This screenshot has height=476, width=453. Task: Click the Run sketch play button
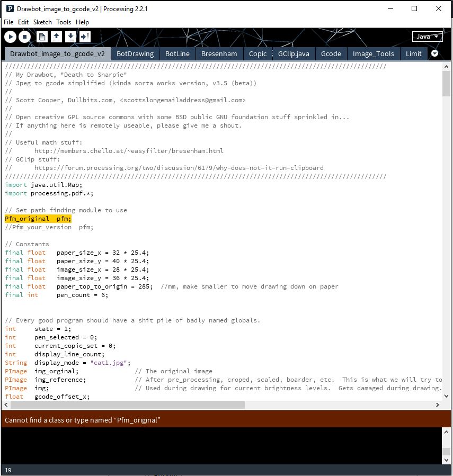click(10, 37)
